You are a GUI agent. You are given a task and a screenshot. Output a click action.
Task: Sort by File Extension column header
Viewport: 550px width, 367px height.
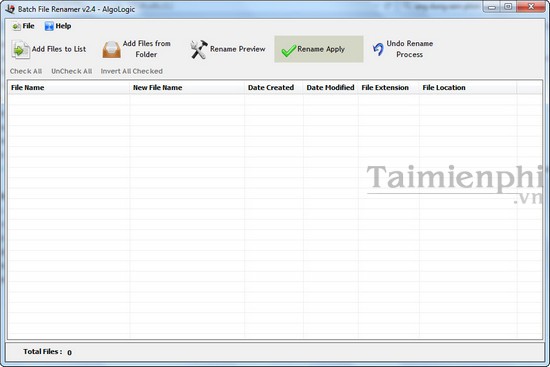[389, 88]
